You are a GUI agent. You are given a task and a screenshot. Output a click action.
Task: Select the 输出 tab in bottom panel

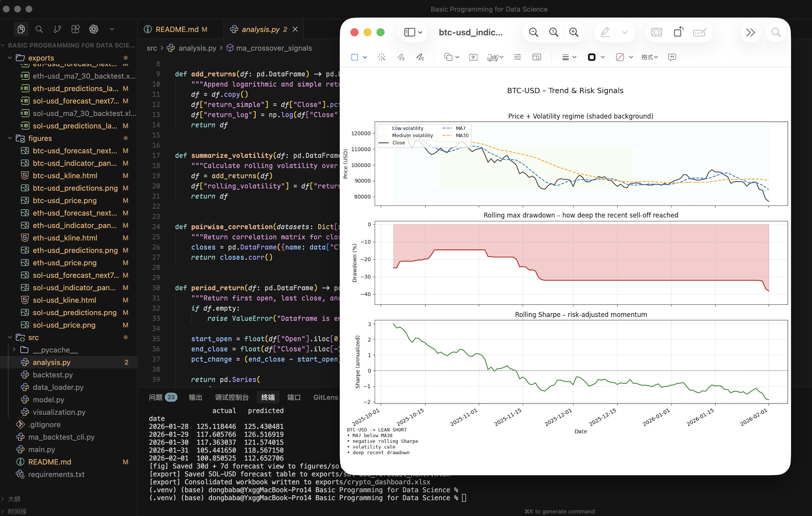pos(196,397)
